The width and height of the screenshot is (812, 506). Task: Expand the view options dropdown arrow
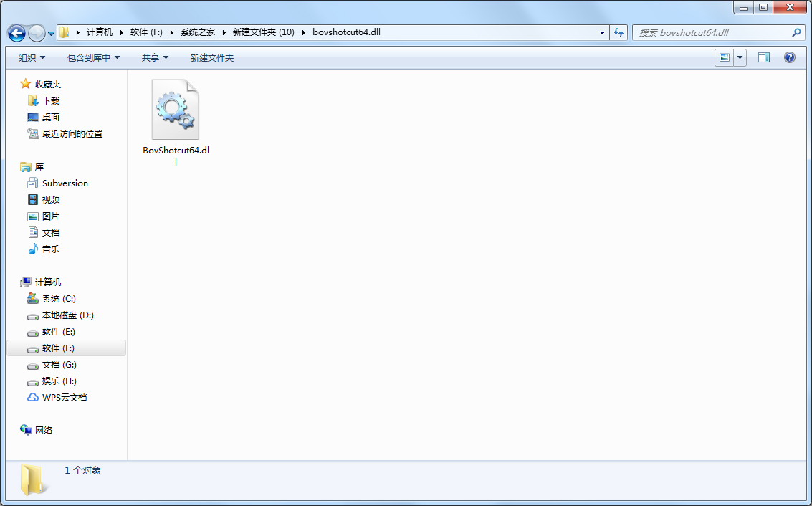[740, 57]
